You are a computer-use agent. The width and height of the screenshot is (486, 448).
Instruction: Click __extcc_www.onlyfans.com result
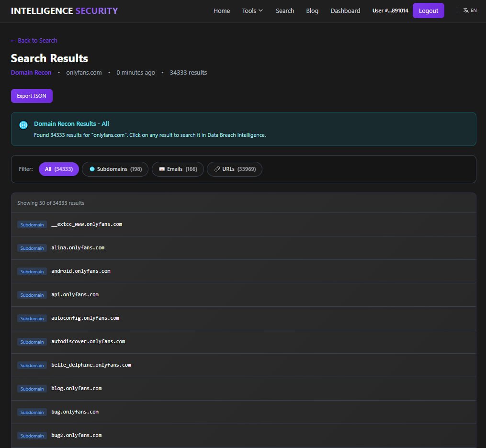tap(244, 224)
